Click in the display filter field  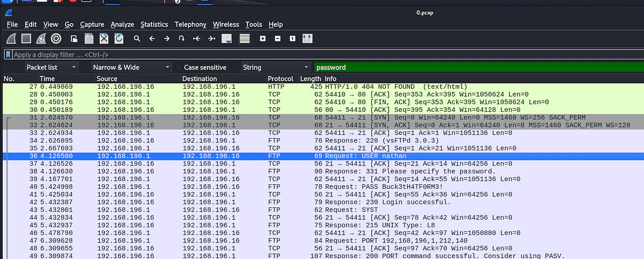(327, 54)
